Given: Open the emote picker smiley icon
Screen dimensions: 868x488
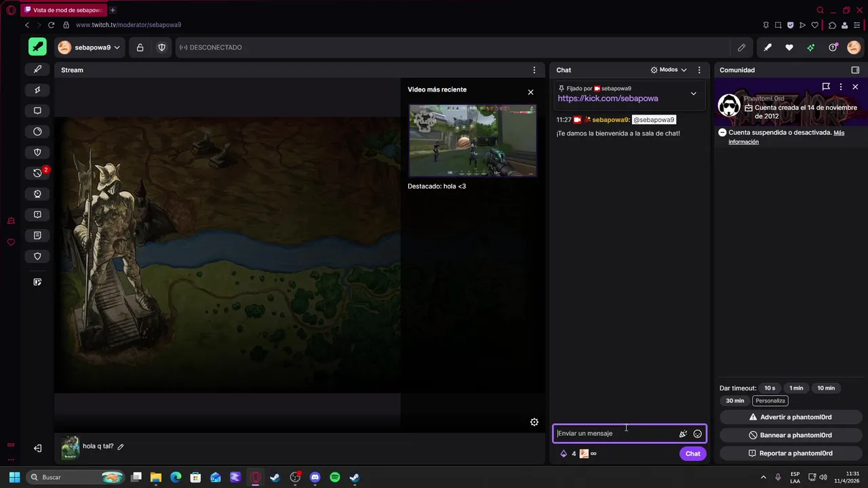Looking at the screenshot, I should tap(697, 434).
